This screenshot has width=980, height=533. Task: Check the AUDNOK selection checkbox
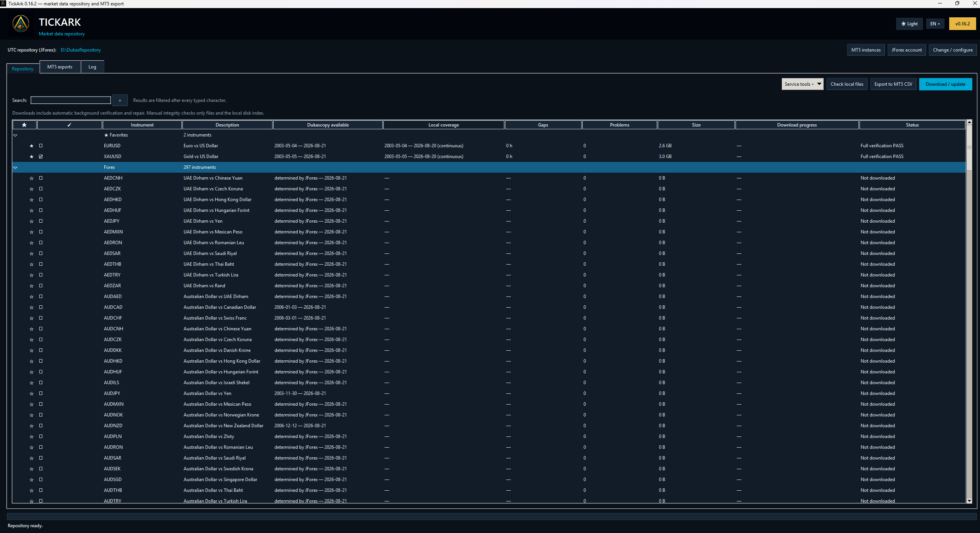41,415
